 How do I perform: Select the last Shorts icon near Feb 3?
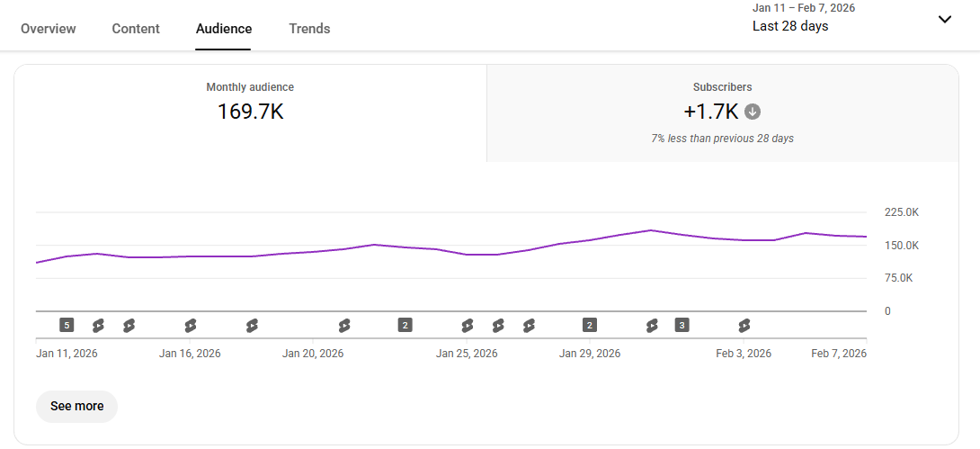click(744, 325)
